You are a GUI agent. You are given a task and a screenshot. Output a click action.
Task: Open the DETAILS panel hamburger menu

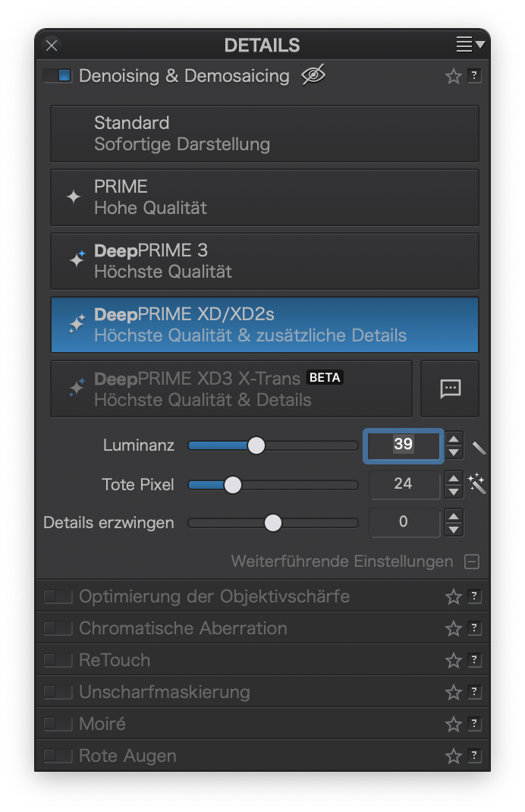pos(470,45)
